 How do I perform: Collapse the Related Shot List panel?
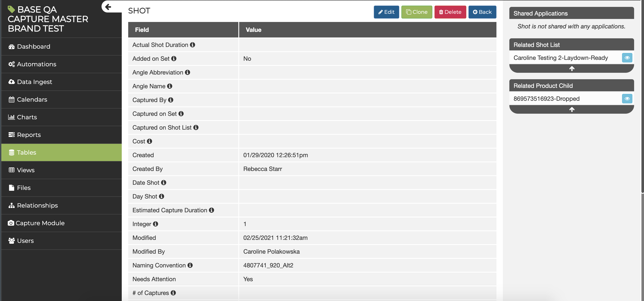click(572, 68)
